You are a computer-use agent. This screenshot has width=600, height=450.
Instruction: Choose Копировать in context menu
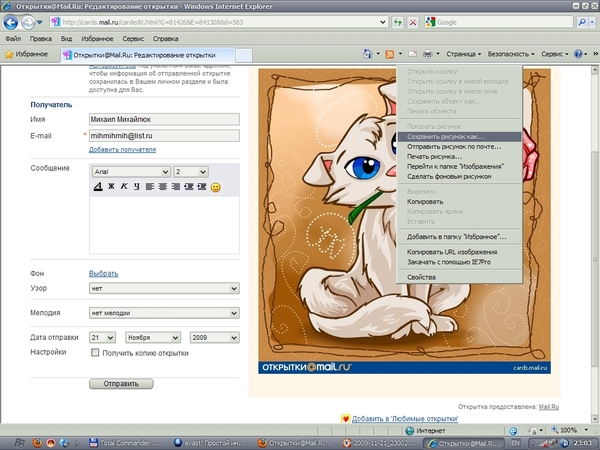pos(459,202)
